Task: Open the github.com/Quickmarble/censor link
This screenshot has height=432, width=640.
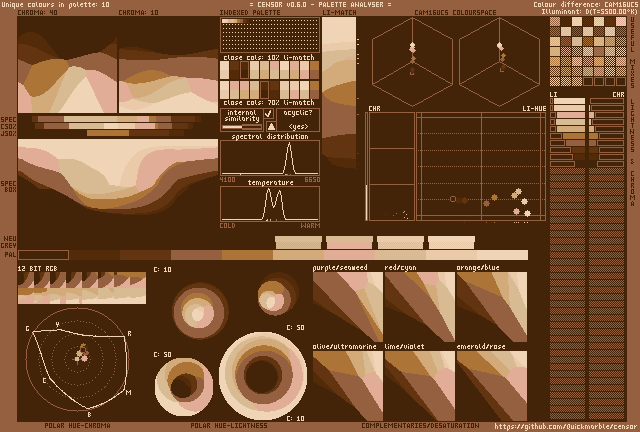Action: 566,427
